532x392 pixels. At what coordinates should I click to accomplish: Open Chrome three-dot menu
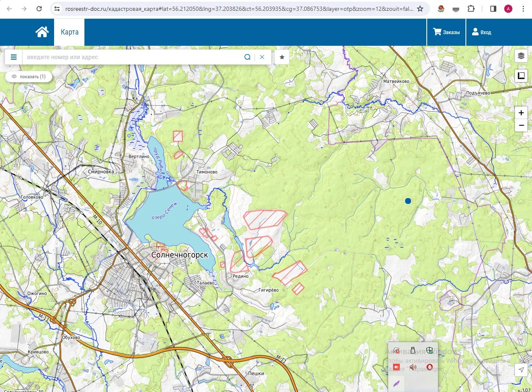coord(523,9)
